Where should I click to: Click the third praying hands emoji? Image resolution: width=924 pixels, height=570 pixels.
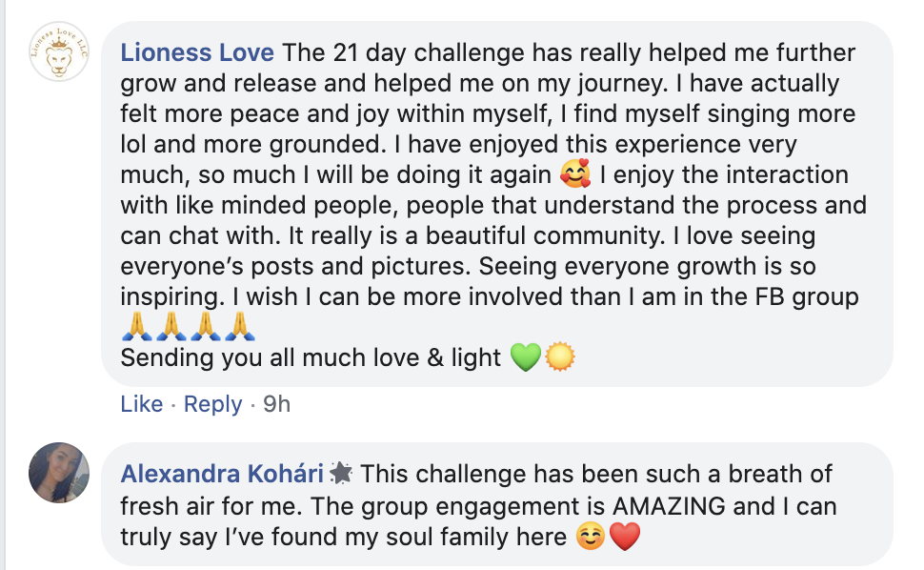206,327
